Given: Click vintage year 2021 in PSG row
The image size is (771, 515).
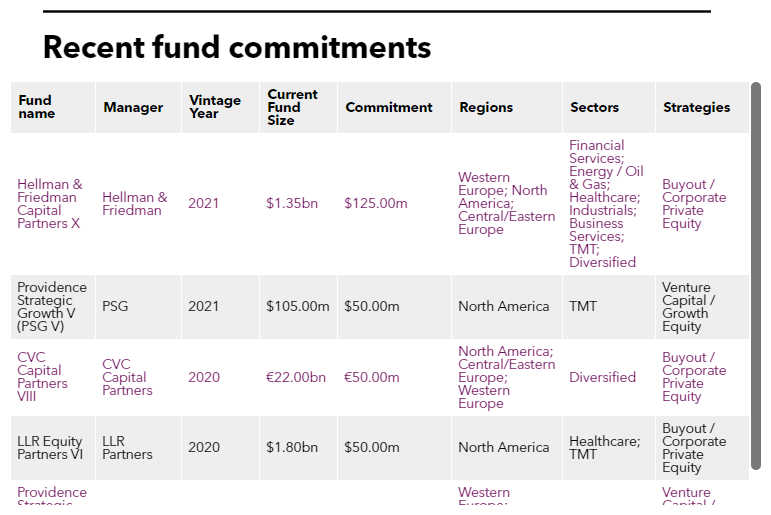Looking at the screenshot, I should [x=203, y=306].
